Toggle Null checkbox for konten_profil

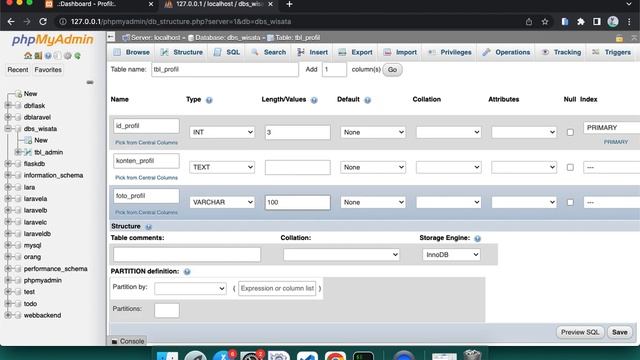point(570,167)
